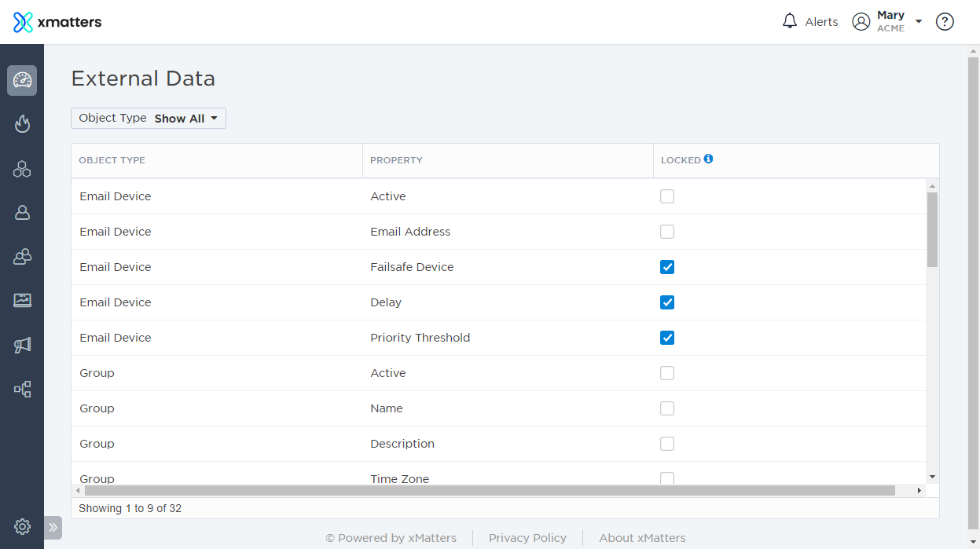
Task: Open the single-user icon in sidebar
Action: coord(22,212)
